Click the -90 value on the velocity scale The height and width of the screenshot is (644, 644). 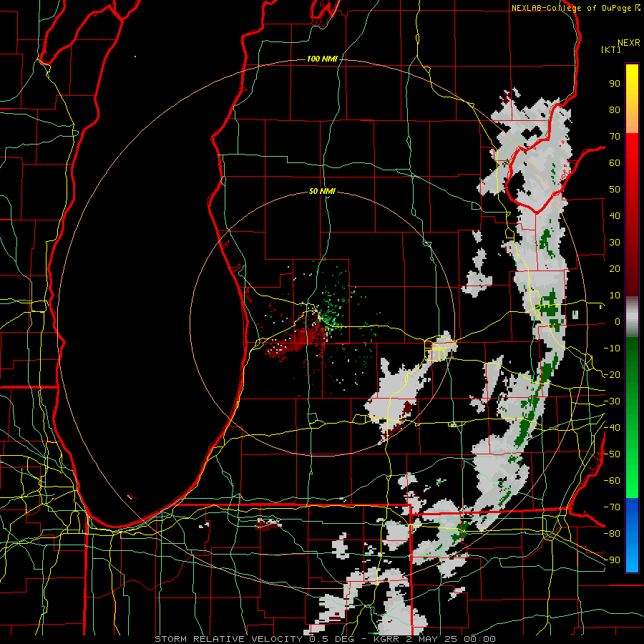point(612,560)
